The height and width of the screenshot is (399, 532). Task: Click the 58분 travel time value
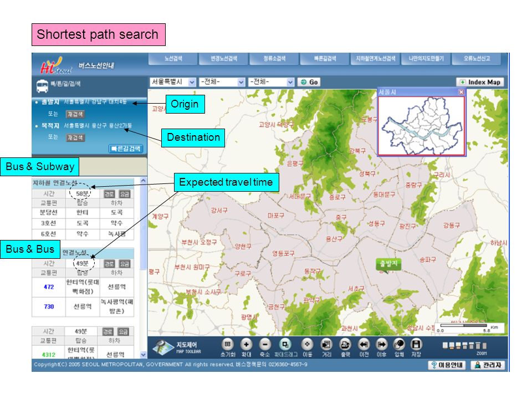click(82, 193)
